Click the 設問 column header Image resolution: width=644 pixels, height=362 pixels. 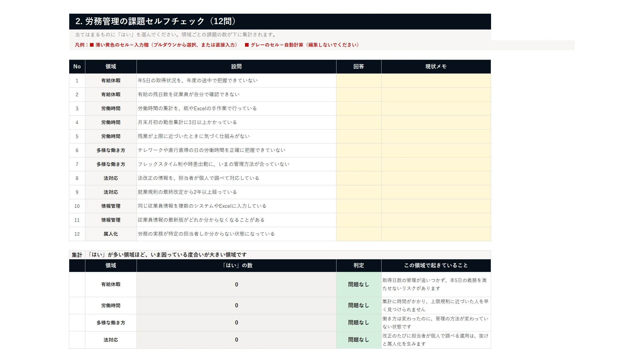pos(236,67)
